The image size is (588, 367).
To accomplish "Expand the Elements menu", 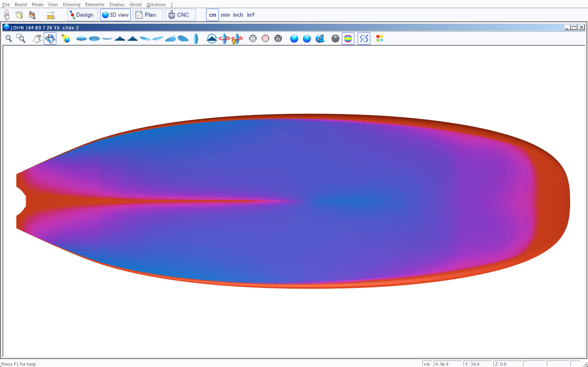I will click(95, 4).
